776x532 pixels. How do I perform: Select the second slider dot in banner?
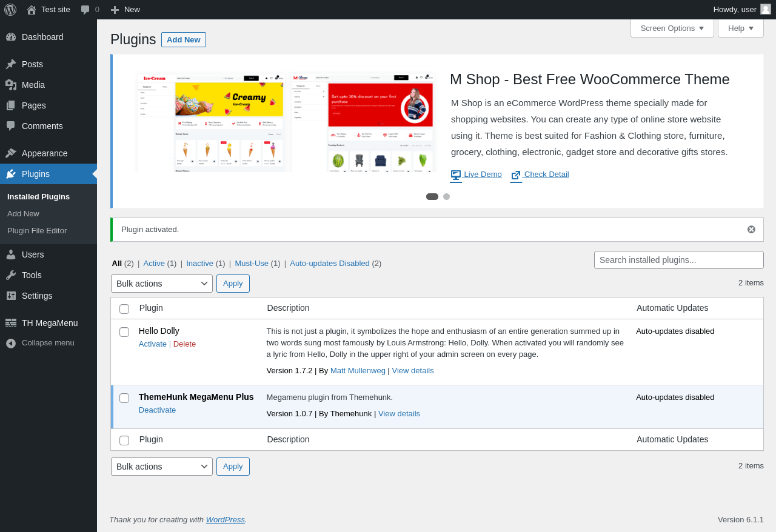(x=447, y=196)
